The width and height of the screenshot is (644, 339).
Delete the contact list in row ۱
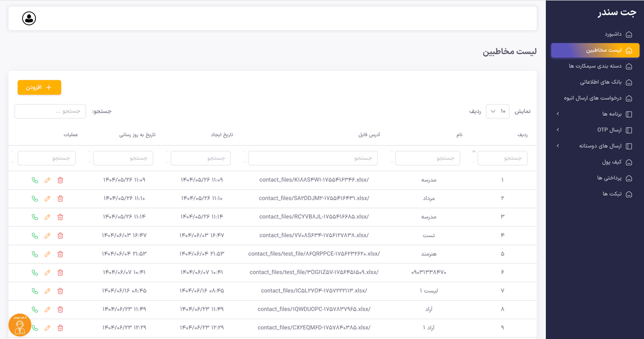click(60, 180)
